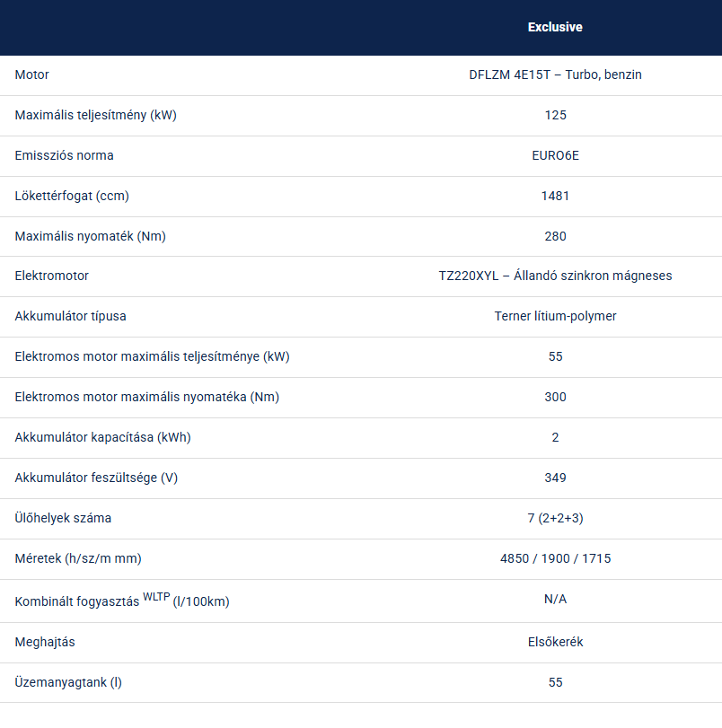Viewport: 722px width, 728px height.
Task: Click the torque value 280
Action: click(555, 236)
